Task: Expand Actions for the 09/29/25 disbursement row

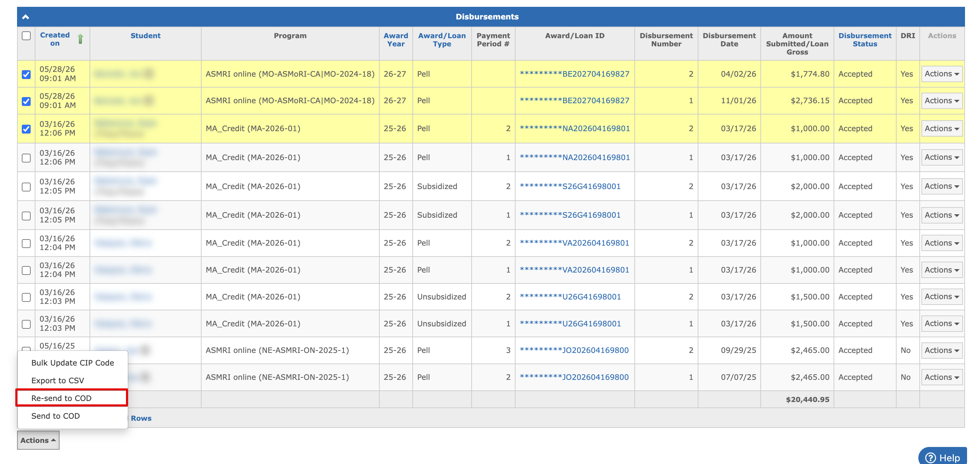Action: [x=942, y=350]
